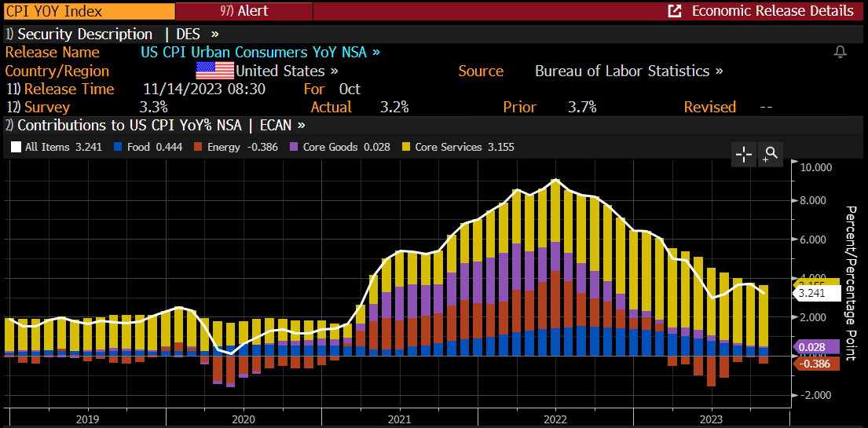Click the alert bell icon
This screenshot has height=428, width=868.
pyautogui.click(x=841, y=53)
